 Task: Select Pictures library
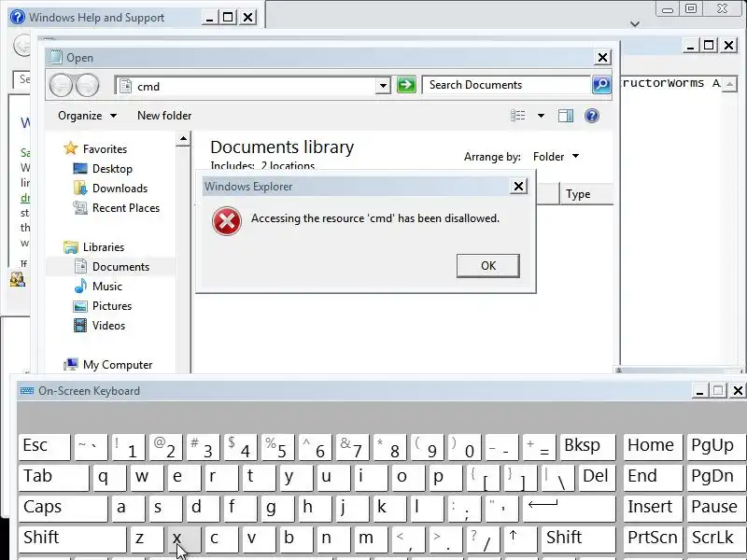103,306
